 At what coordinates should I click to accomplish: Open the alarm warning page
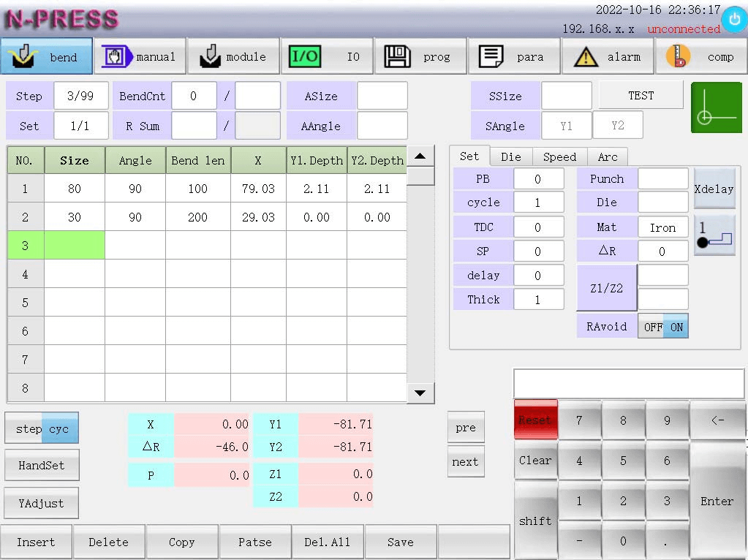586,56
